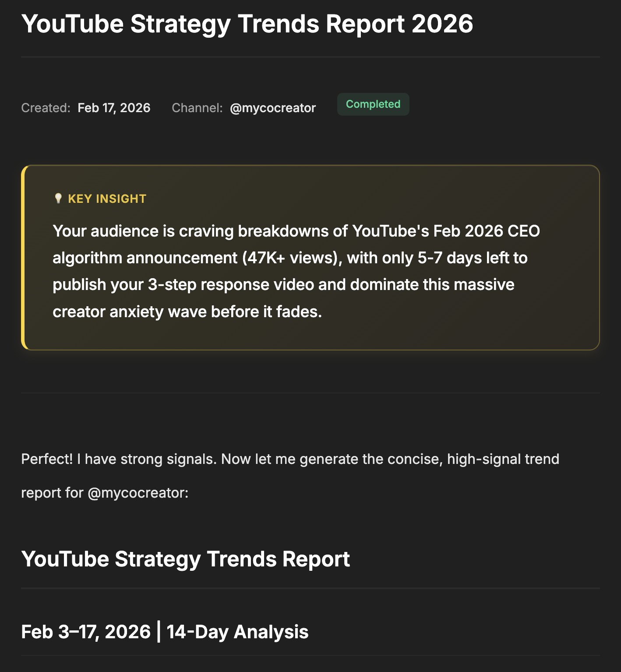Image resolution: width=621 pixels, height=672 pixels.
Task: Click "creator anxiety wave before it fades" text
Action: (x=187, y=312)
